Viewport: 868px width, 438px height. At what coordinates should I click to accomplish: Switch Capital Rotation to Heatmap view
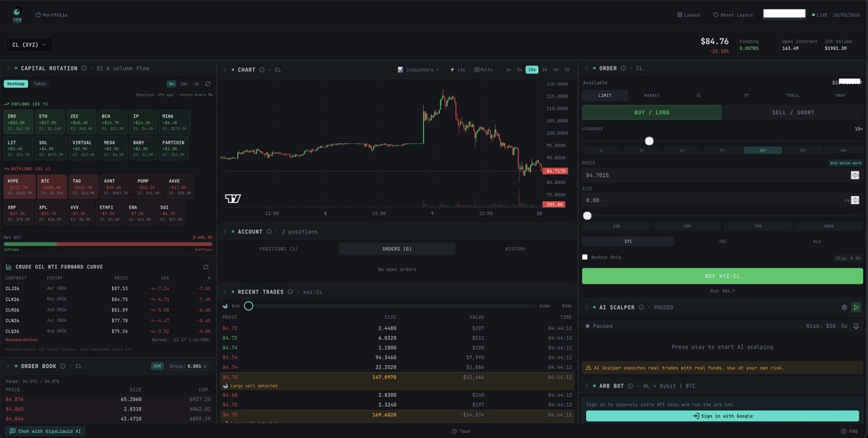(x=16, y=84)
